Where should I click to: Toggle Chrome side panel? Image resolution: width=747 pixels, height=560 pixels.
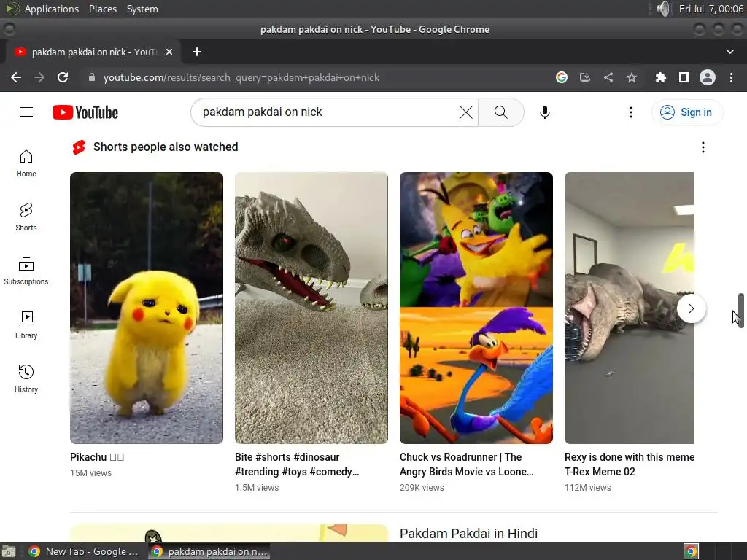(x=684, y=77)
